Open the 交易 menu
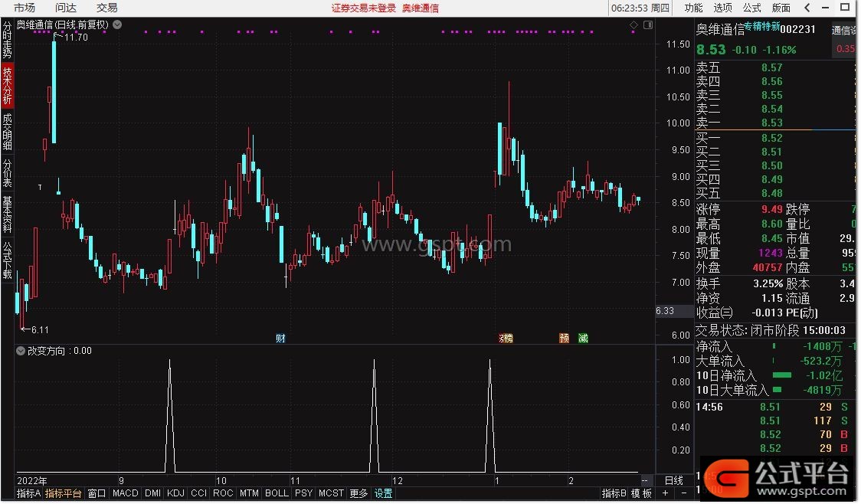 pyautogui.click(x=107, y=8)
